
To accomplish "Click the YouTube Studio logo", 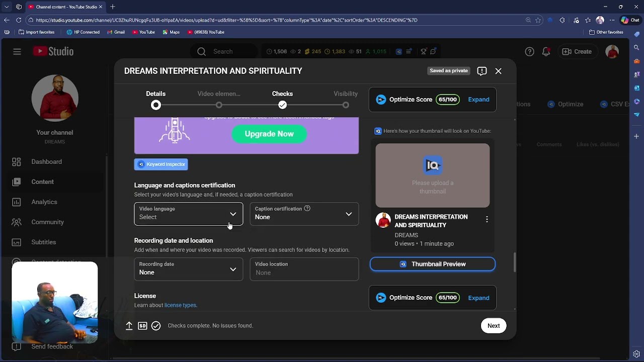I will click(53, 51).
